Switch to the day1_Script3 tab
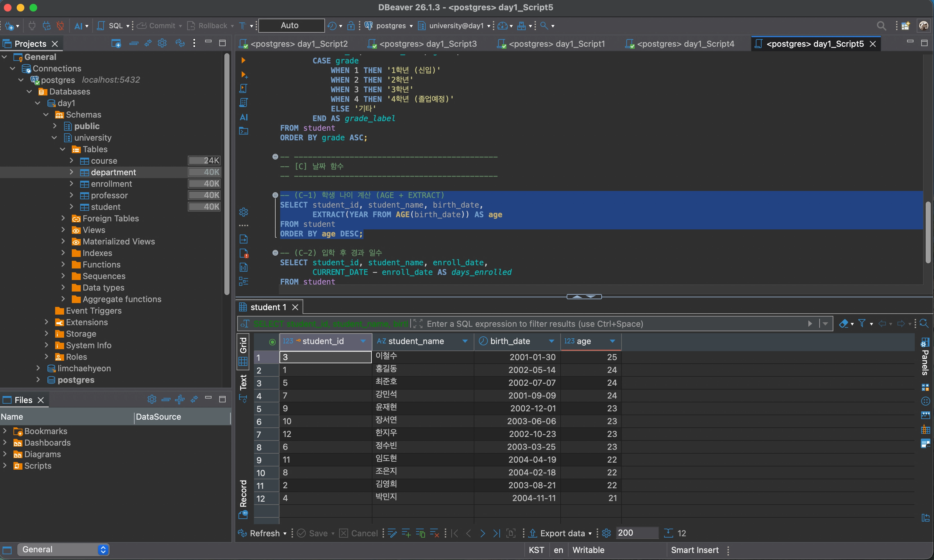The width and height of the screenshot is (934, 560). (422, 44)
